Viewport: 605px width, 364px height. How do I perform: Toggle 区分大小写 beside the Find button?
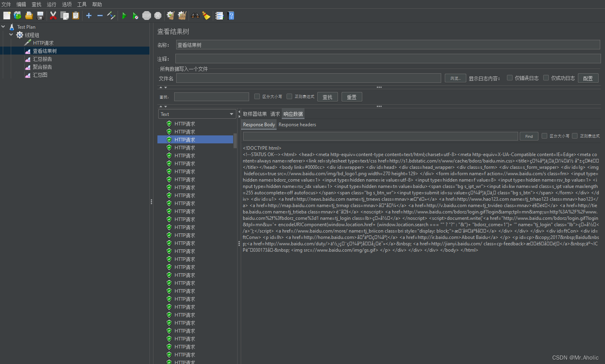tap(544, 136)
